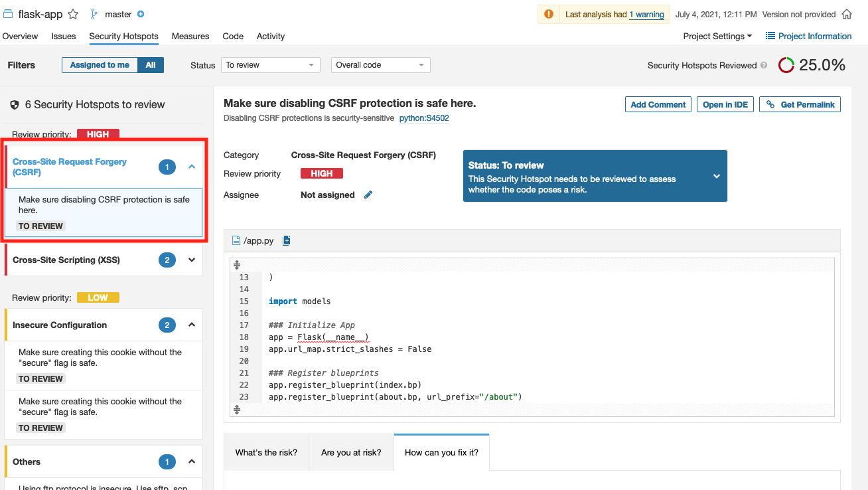
Task: Click the flask-app project name
Action: point(40,14)
